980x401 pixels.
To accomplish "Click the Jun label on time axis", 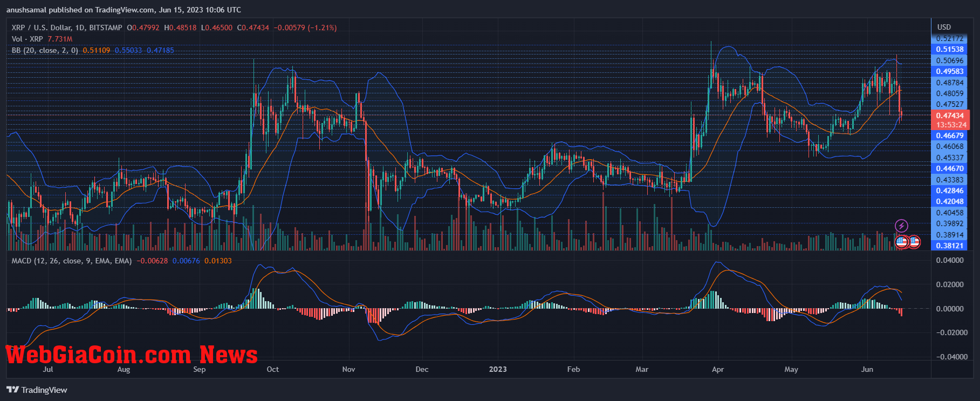I will 867,369.
